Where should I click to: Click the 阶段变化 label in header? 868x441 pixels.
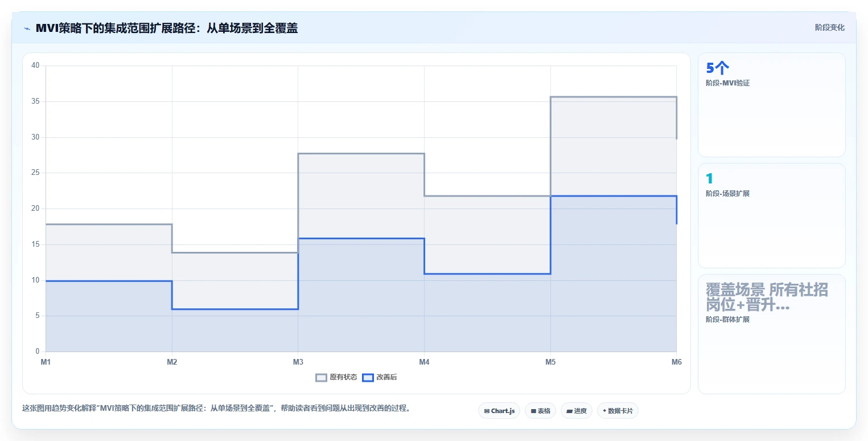829,27
